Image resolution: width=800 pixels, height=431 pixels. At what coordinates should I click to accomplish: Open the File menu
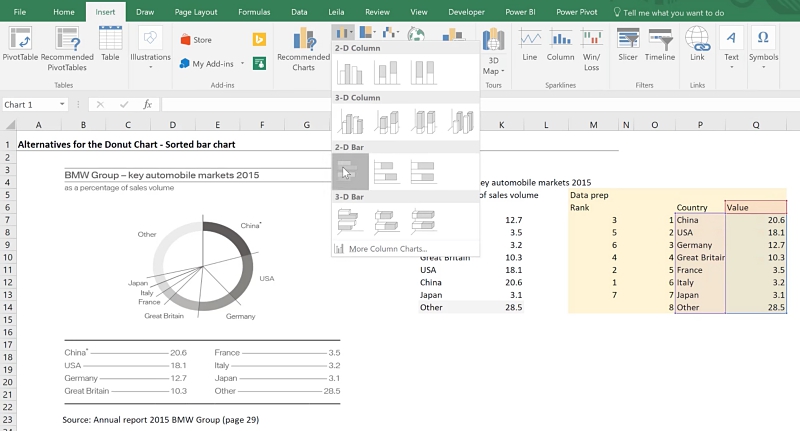pyautogui.click(x=20, y=12)
